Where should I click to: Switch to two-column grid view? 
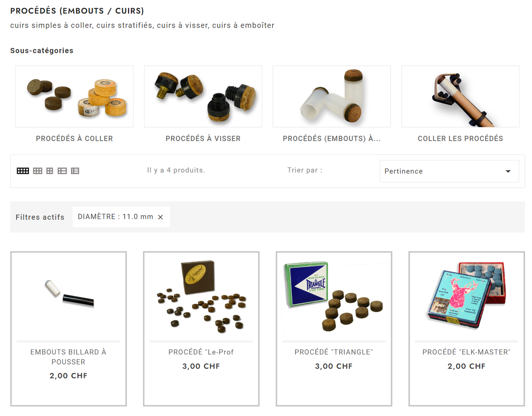pyautogui.click(x=50, y=171)
